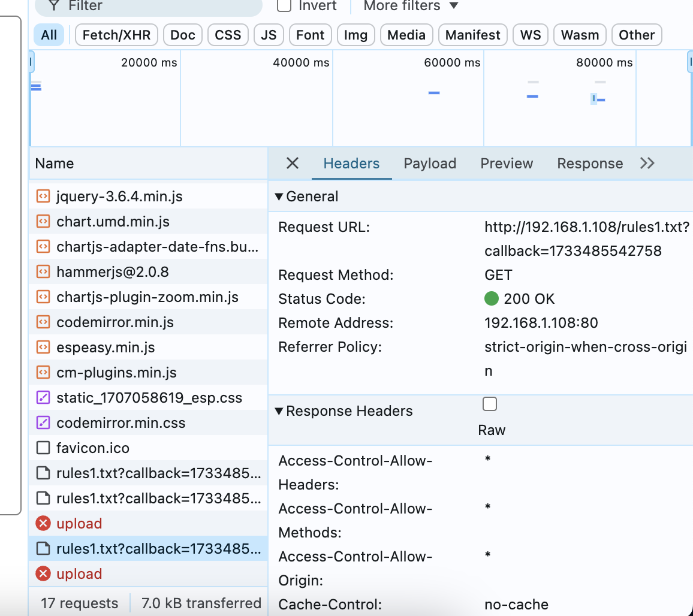Viewport: 693px width, 616px height.
Task: Select the chart.umd.min.js request row
Action: coord(113,222)
